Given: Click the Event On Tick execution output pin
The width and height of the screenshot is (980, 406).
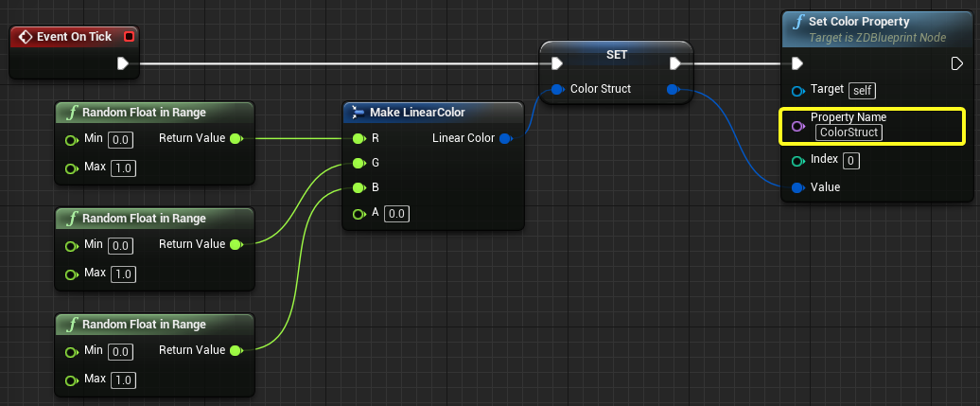Looking at the screenshot, I should point(122,64).
